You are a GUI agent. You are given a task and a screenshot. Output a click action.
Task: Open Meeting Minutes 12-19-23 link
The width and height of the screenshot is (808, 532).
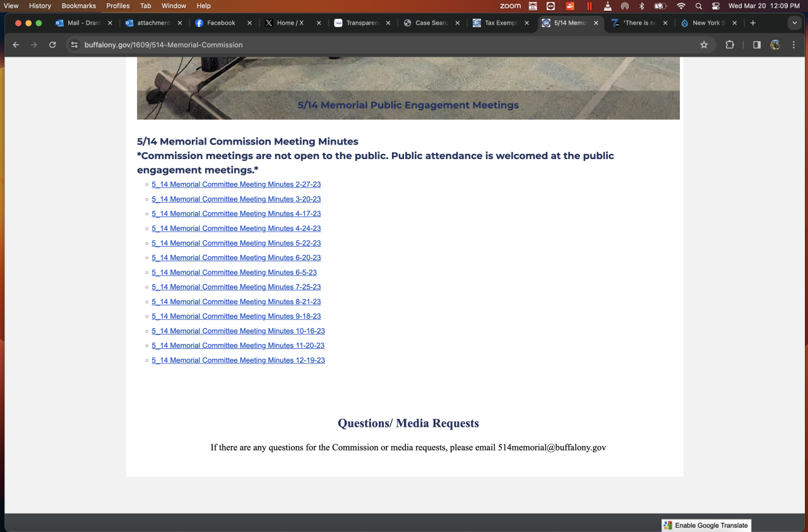point(238,360)
